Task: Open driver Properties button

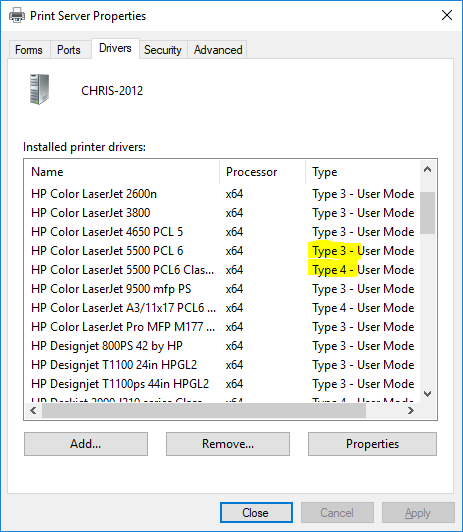Action: [x=372, y=444]
